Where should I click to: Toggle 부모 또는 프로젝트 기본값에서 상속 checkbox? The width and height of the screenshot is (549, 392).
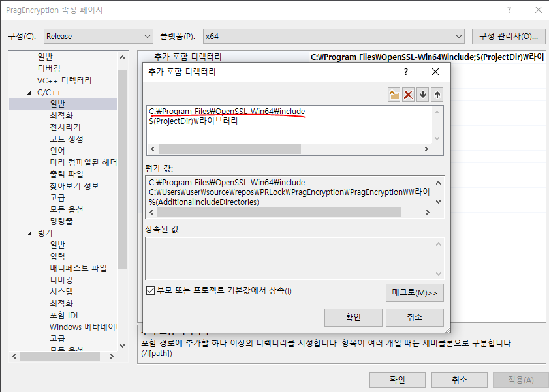[151, 291]
